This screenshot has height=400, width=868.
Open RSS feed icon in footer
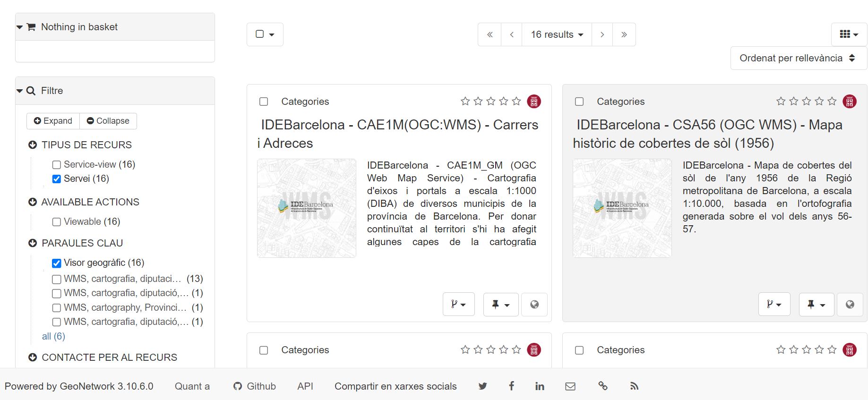634,386
